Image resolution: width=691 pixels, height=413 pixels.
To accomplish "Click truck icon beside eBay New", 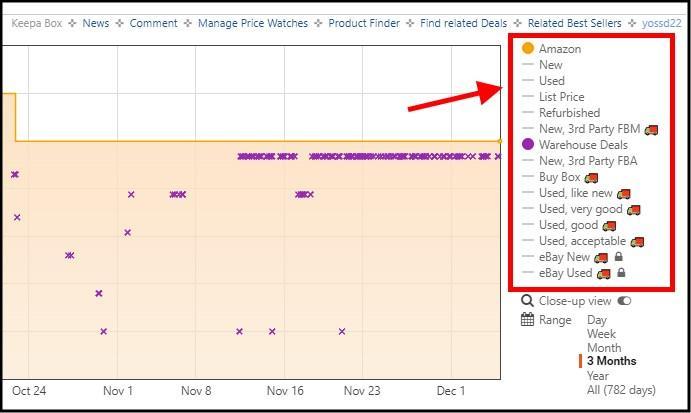I will (601, 257).
